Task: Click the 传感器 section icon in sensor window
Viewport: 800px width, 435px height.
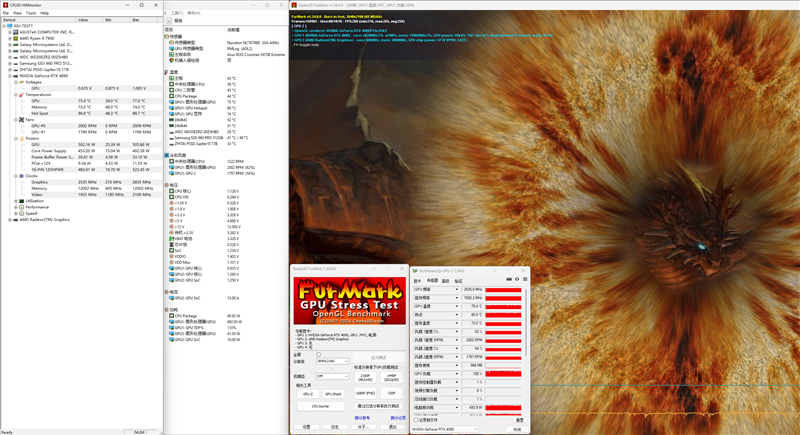Action: click(x=166, y=37)
